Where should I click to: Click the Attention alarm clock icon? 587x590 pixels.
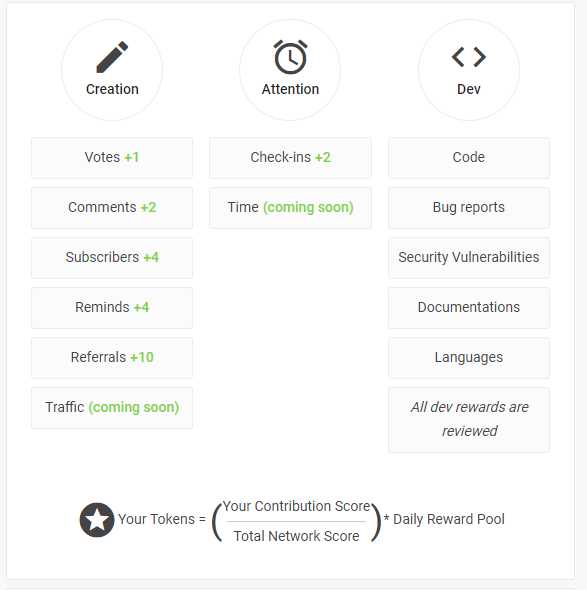290,57
